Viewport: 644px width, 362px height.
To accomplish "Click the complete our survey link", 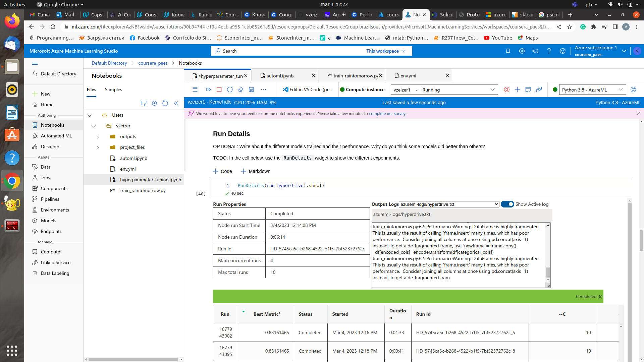I will pos(387,114).
